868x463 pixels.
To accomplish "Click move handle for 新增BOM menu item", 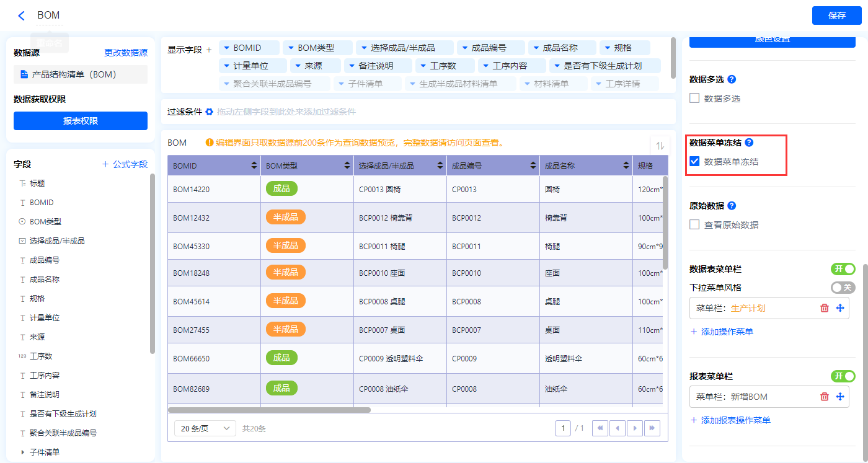I will coord(840,397).
